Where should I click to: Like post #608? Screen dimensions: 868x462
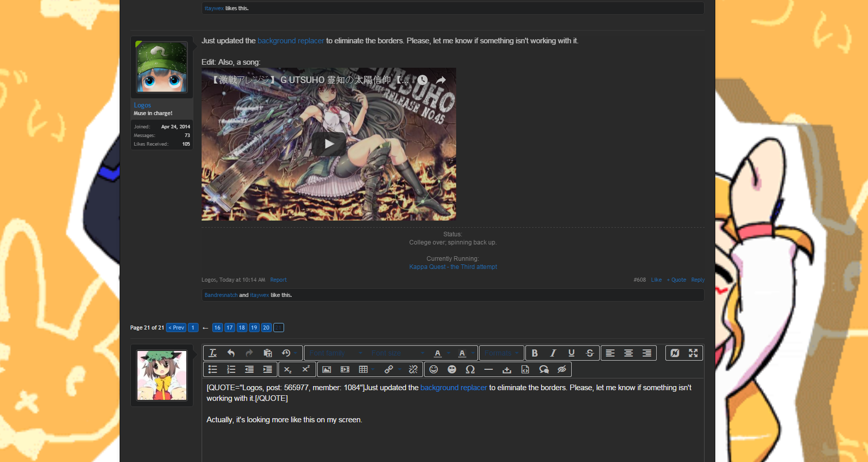[656, 280]
